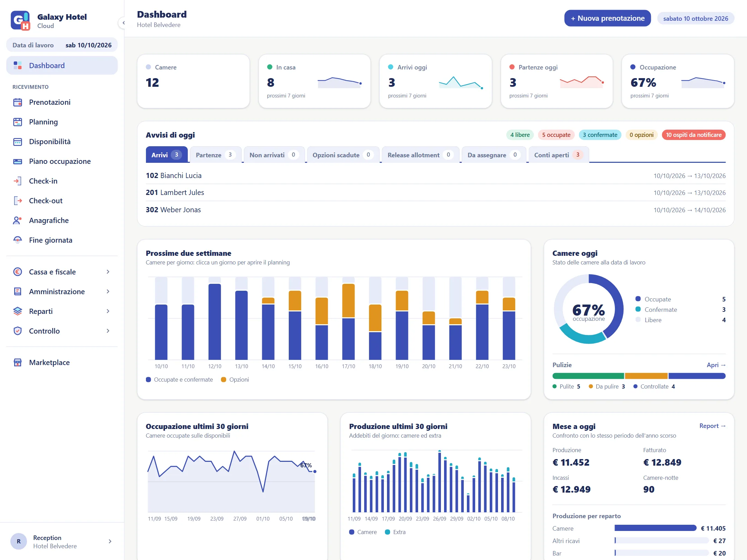
Task: Click the Pulizie cleaning progress bar
Action: click(x=639, y=376)
